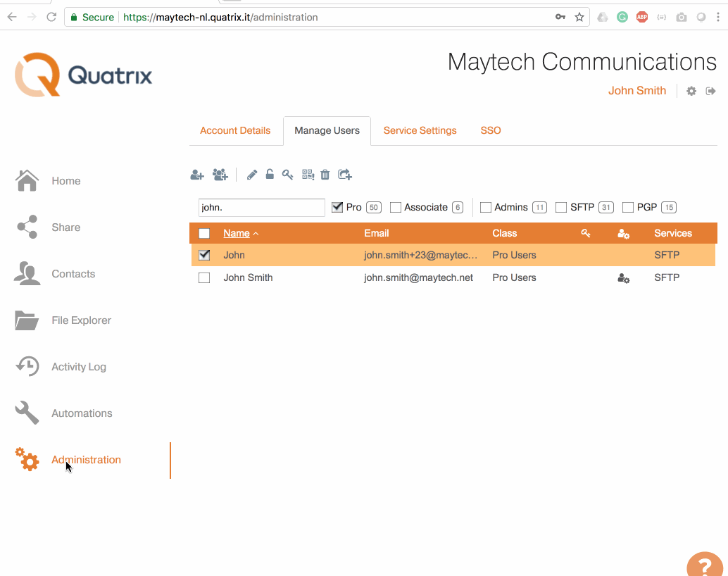The height and width of the screenshot is (576, 728).
Task: Switch to the Service Settings tab
Action: pos(420,130)
